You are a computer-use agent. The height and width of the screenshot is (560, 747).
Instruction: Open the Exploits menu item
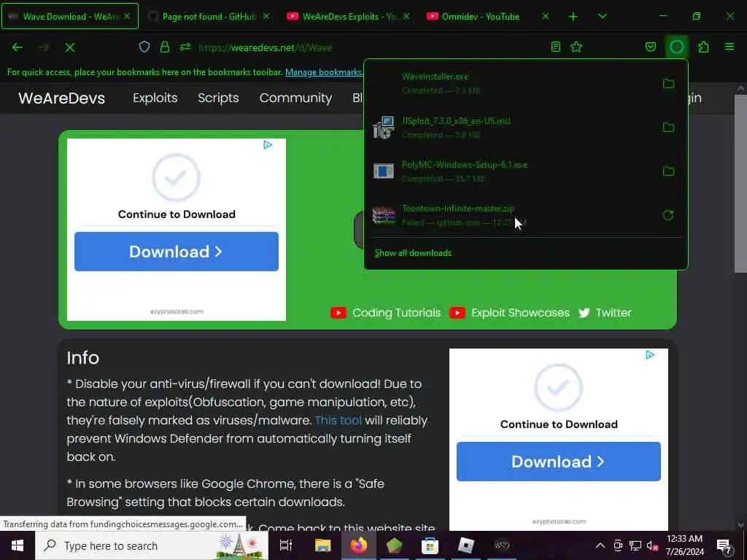155,98
